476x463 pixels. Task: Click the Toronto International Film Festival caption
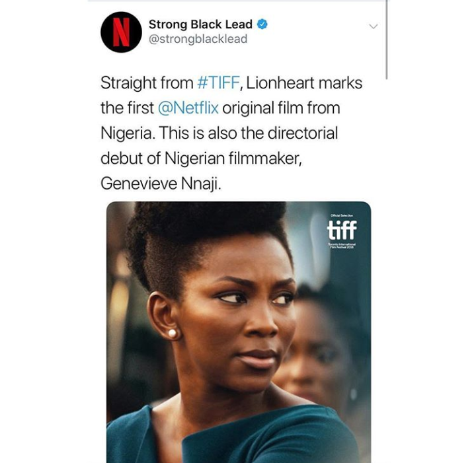[x=342, y=245]
